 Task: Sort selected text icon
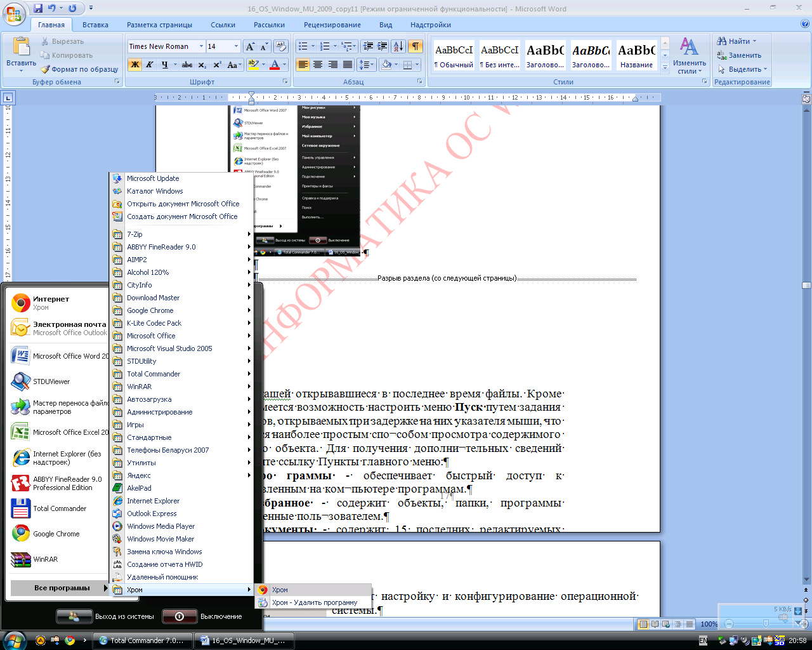pos(398,46)
